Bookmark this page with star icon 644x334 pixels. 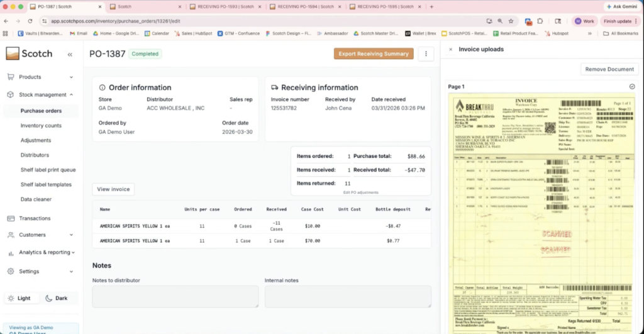tap(511, 21)
